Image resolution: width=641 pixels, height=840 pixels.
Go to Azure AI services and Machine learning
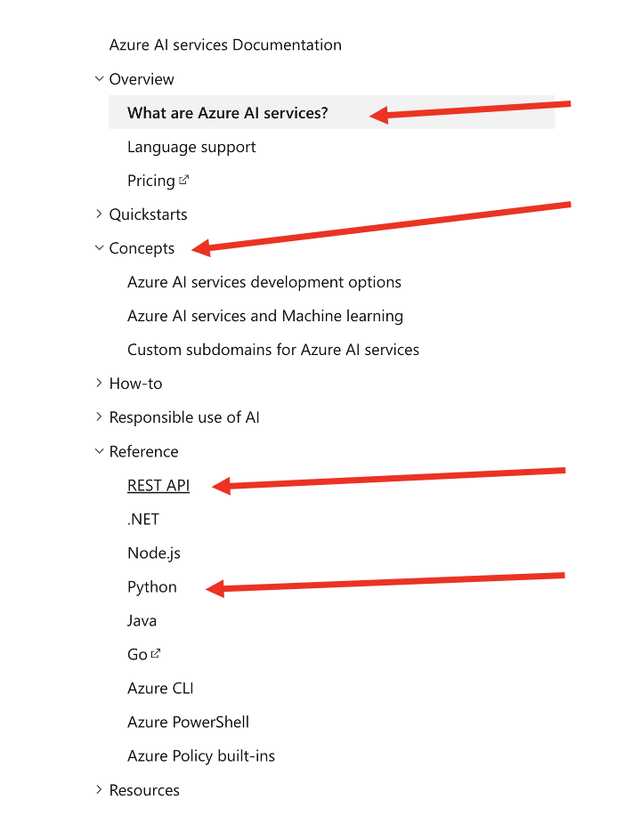265,316
